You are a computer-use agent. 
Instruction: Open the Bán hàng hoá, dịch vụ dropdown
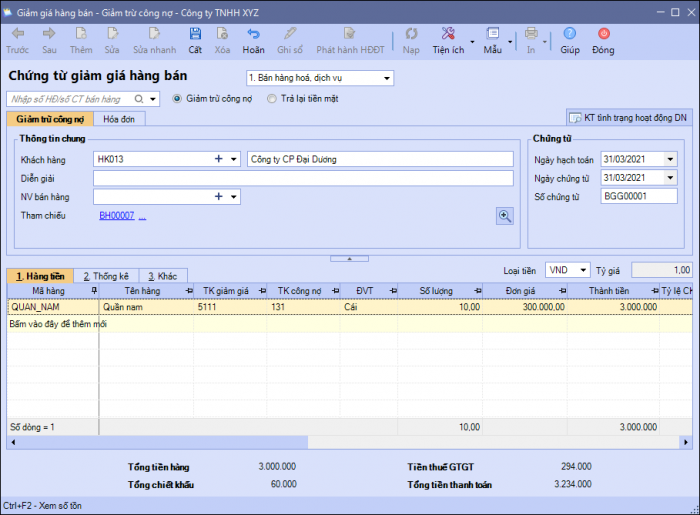click(x=387, y=78)
